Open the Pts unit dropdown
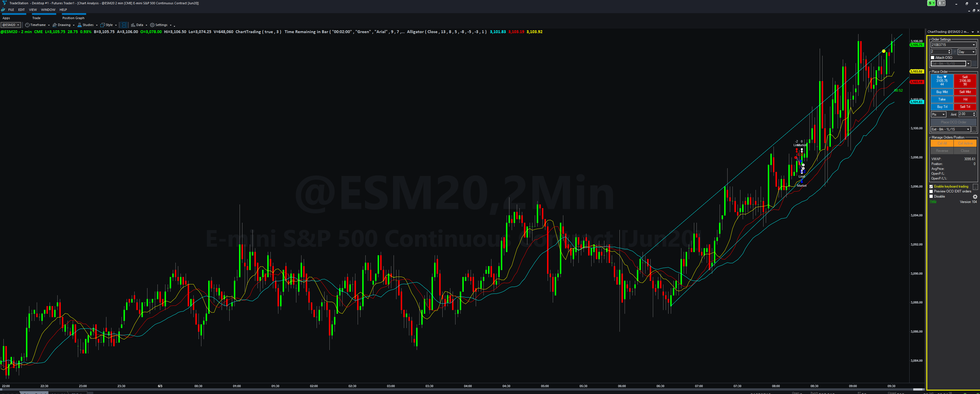 coord(938,114)
